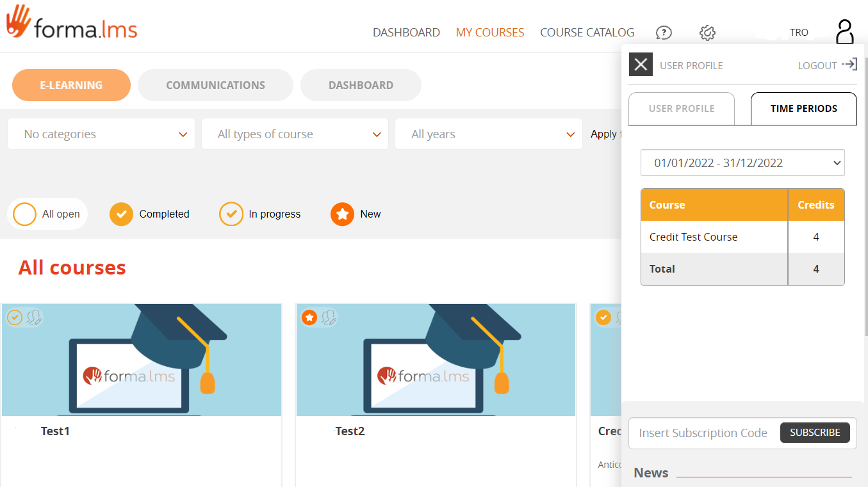Expand the All types of course dropdown
This screenshot has width=868, height=487.
(295, 134)
